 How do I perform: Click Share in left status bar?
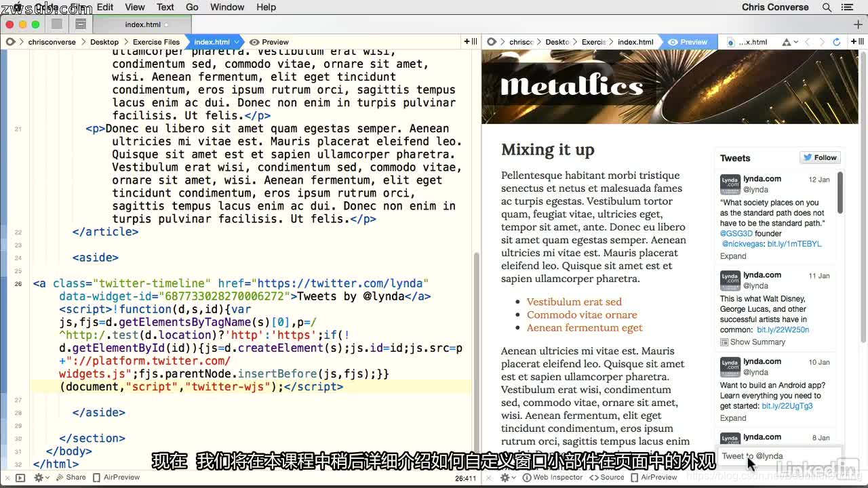pos(71,477)
